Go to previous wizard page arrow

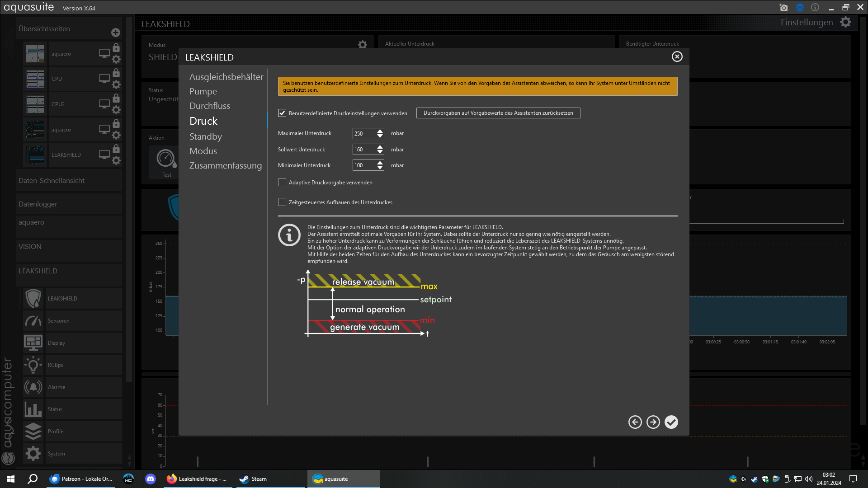(x=635, y=422)
